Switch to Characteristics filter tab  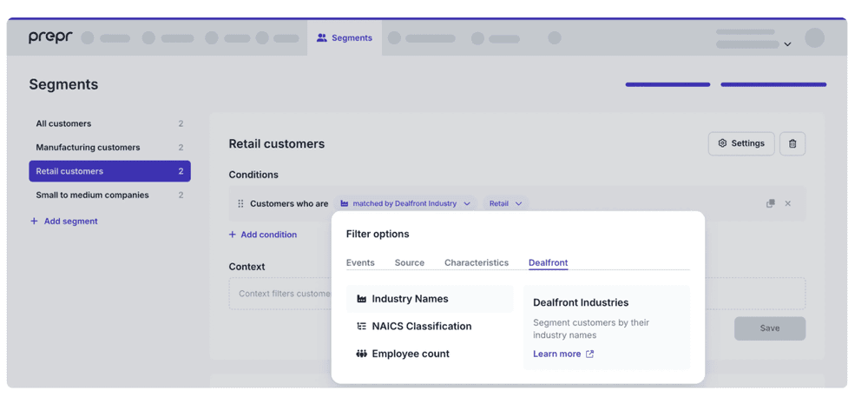[x=477, y=262]
